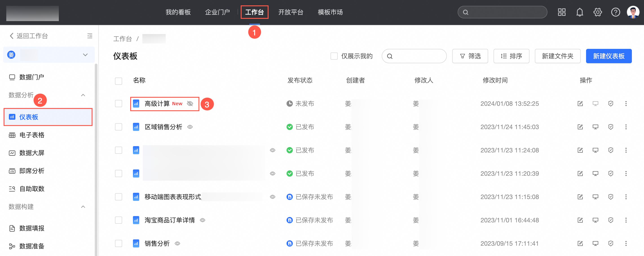Click edit icon for 高级计算 row
The width and height of the screenshot is (644, 256).
[x=580, y=104]
